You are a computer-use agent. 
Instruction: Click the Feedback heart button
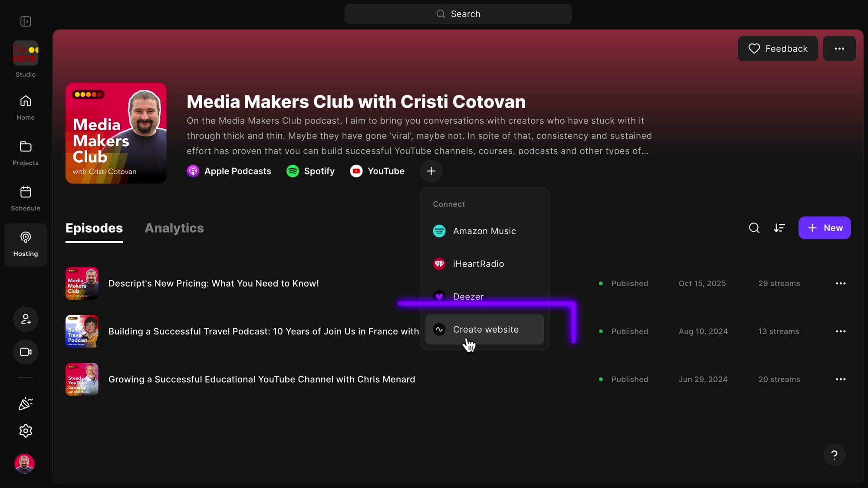(777, 49)
